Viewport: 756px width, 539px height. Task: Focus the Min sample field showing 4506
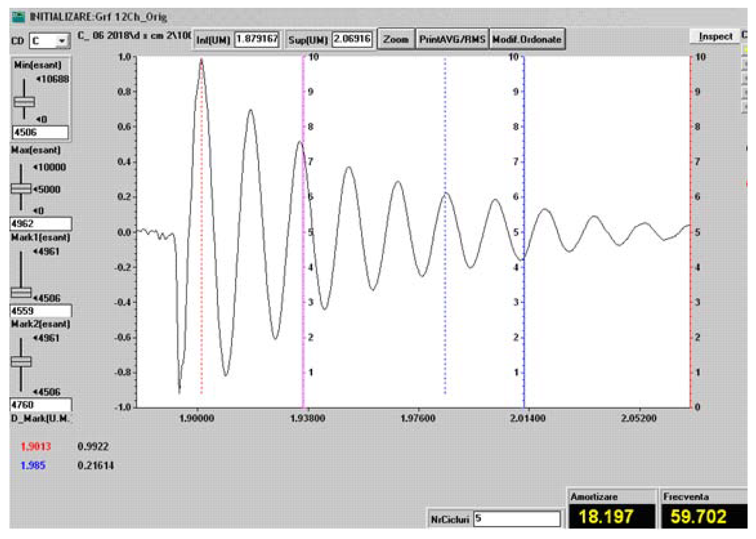(x=40, y=132)
